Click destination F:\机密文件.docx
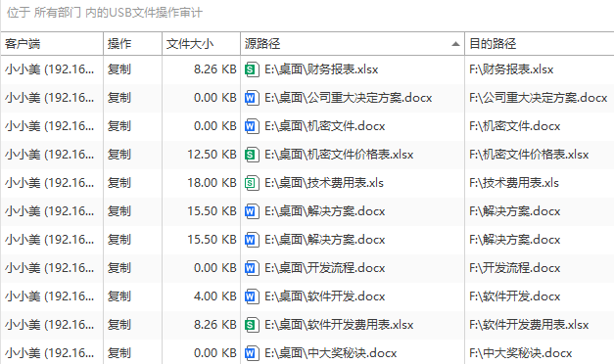 515,126
